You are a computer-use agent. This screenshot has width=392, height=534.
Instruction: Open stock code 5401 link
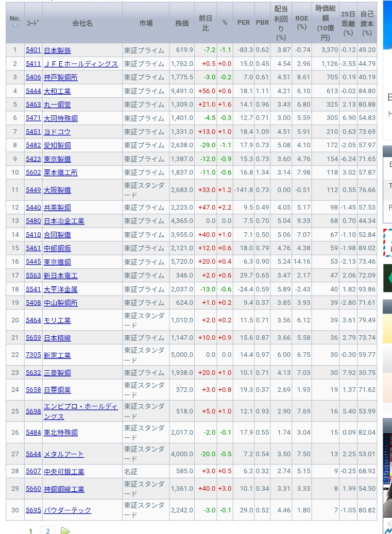click(x=33, y=50)
